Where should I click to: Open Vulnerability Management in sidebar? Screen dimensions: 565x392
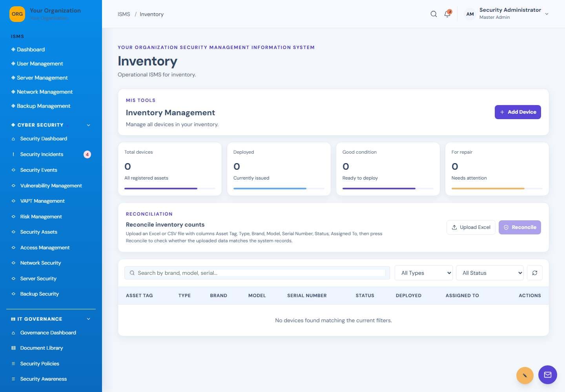51,186
